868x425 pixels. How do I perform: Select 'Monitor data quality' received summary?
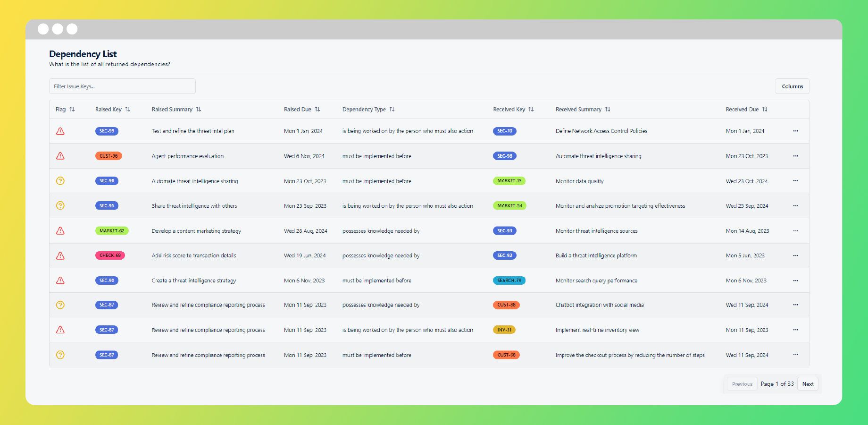pos(580,181)
